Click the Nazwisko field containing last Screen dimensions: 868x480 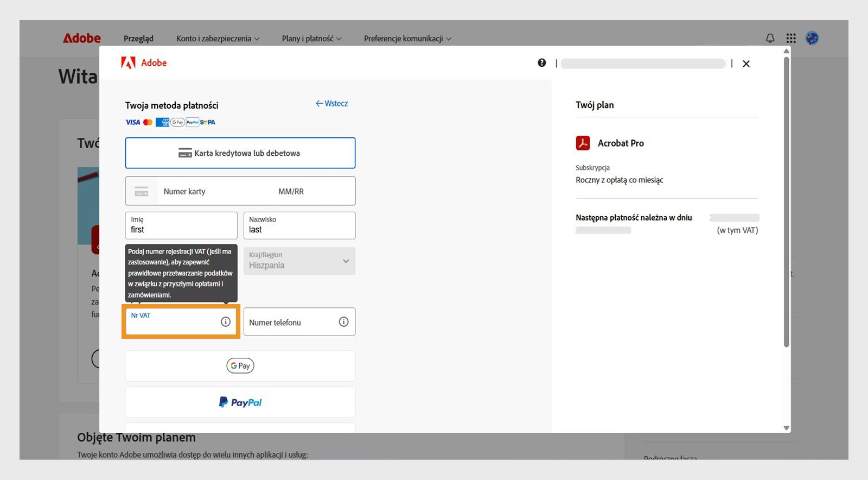click(x=299, y=225)
